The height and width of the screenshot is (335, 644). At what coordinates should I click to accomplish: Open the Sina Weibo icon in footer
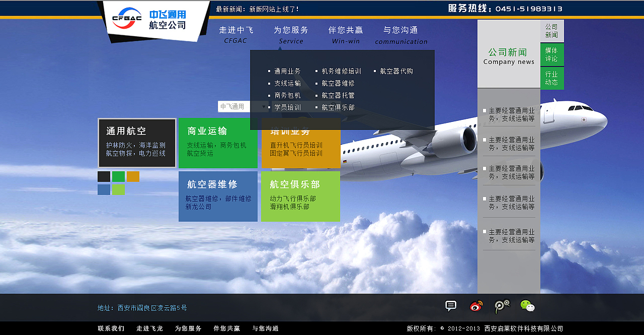pyautogui.click(x=476, y=306)
